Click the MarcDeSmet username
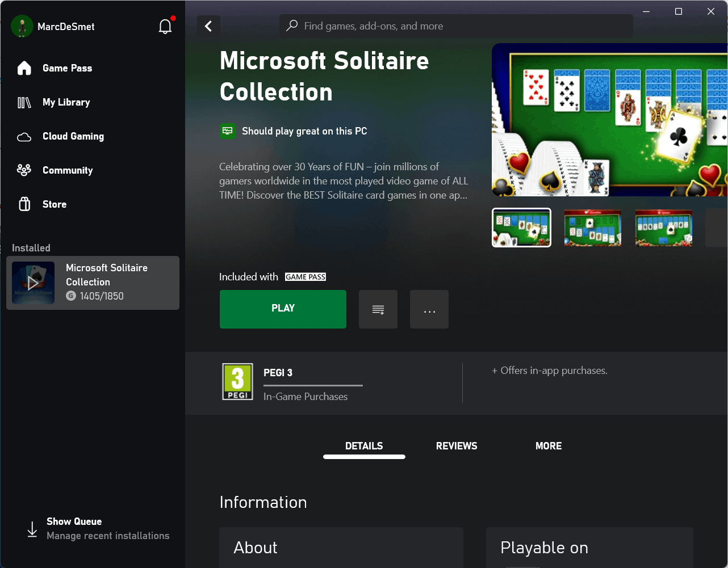728x568 pixels. [66, 27]
